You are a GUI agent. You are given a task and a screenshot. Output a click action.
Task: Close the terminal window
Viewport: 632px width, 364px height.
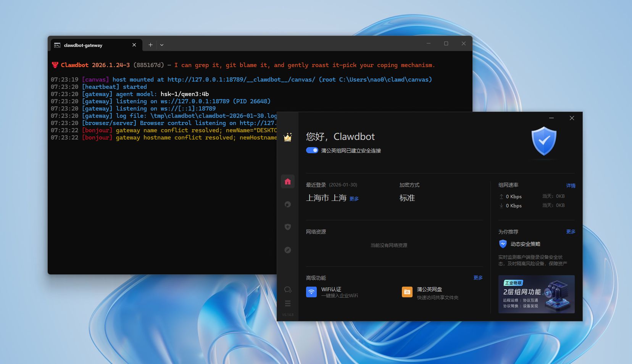tap(464, 43)
